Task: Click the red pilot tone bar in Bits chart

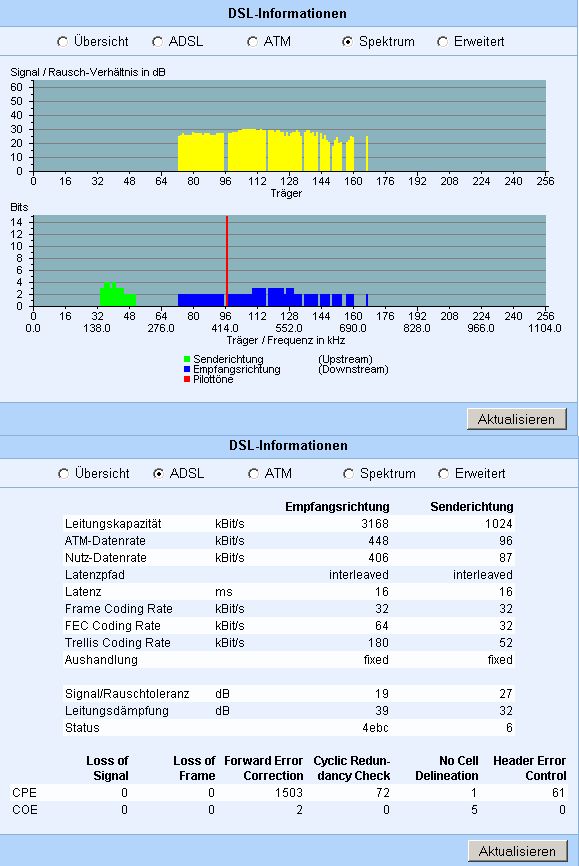Action: [227, 261]
